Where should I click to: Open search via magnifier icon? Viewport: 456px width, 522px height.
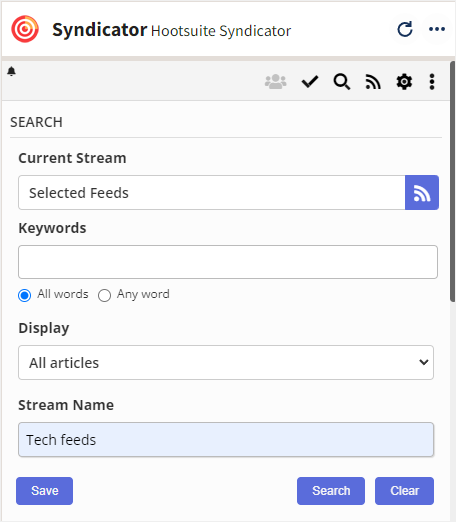pyautogui.click(x=342, y=82)
